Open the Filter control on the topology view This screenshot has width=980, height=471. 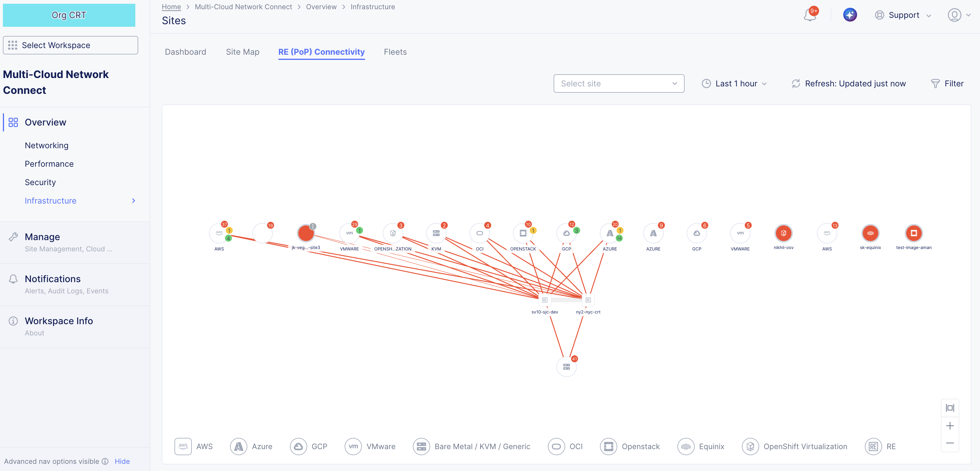[x=947, y=83]
